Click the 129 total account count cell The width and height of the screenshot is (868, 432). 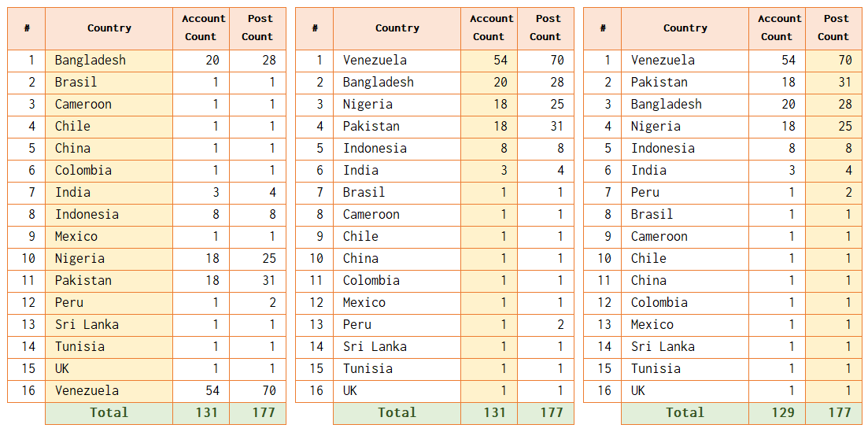[778, 413]
